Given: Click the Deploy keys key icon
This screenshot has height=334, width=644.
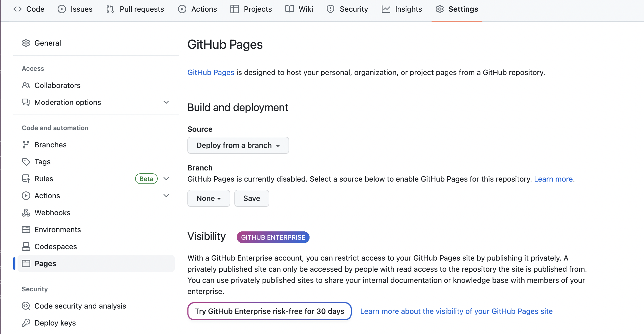Looking at the screenshot, I should (26, 323).
